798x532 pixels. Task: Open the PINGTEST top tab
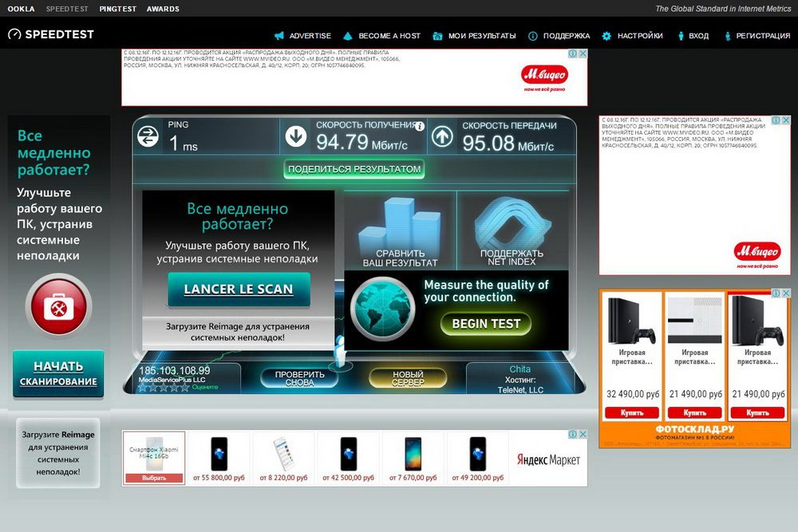click(x=117, y=9)
